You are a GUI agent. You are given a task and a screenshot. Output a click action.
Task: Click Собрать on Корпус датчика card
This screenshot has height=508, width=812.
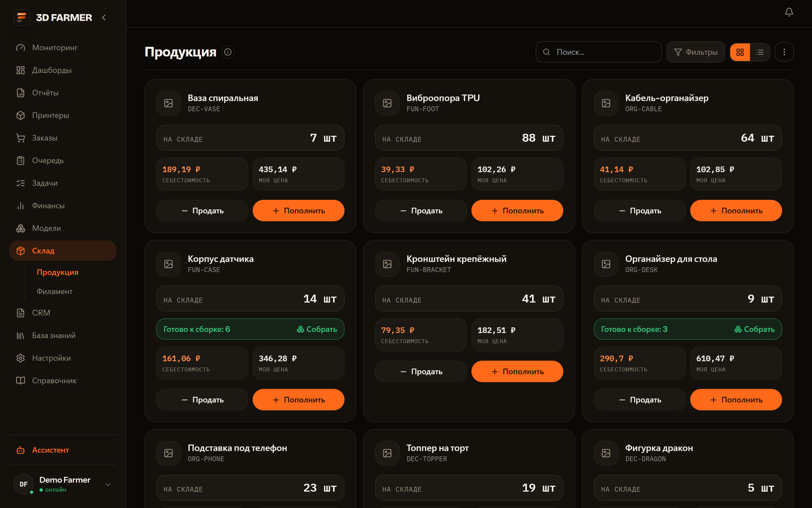point(317,329)
